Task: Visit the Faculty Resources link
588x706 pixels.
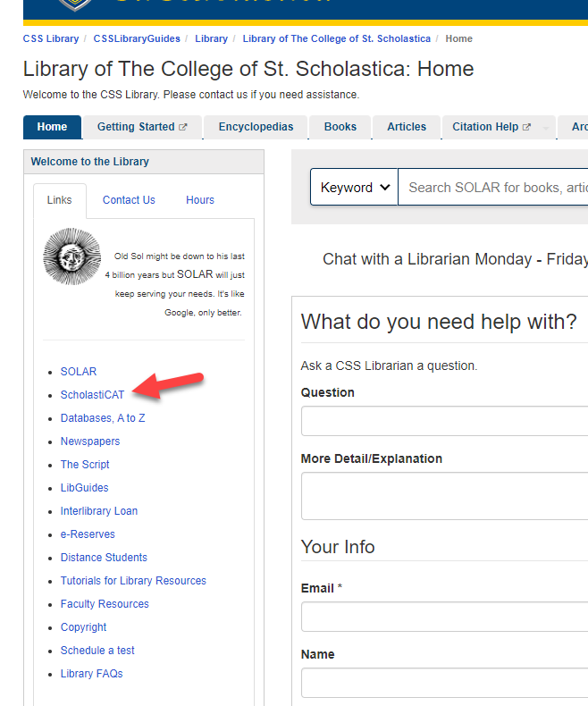Action: 105,604
